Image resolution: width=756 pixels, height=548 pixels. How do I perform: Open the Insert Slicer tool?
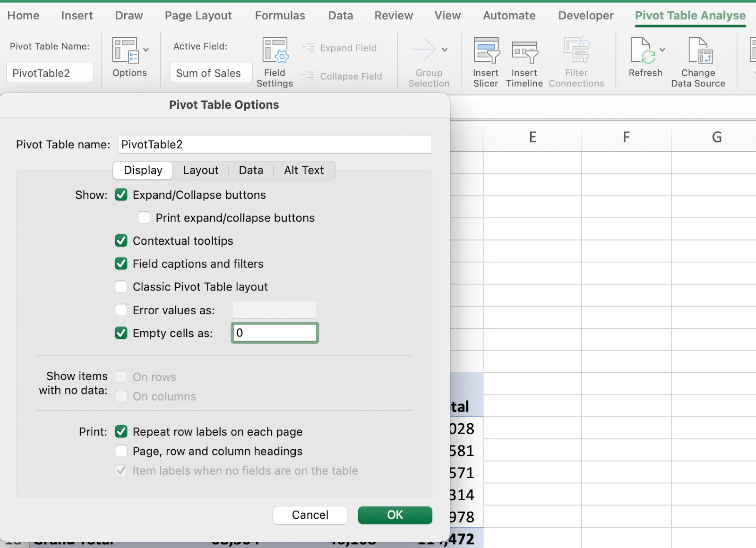tap(485, 61)
